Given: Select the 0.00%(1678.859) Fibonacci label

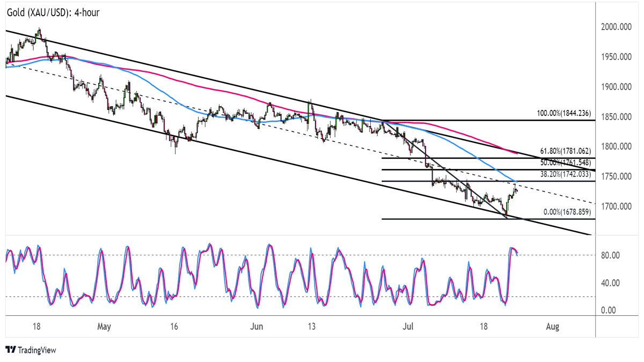Looking at the screenshot, I should [567, 212].
